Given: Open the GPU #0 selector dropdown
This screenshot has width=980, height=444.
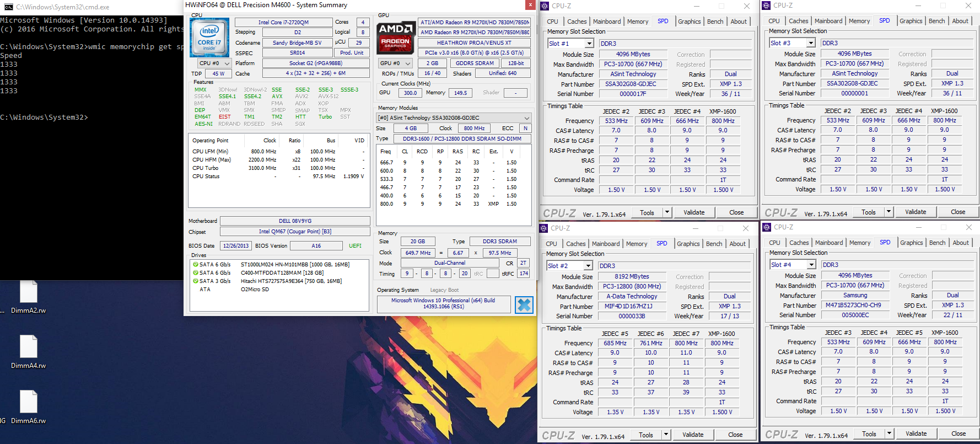Looking at the screenshot, I should point(394,63).
